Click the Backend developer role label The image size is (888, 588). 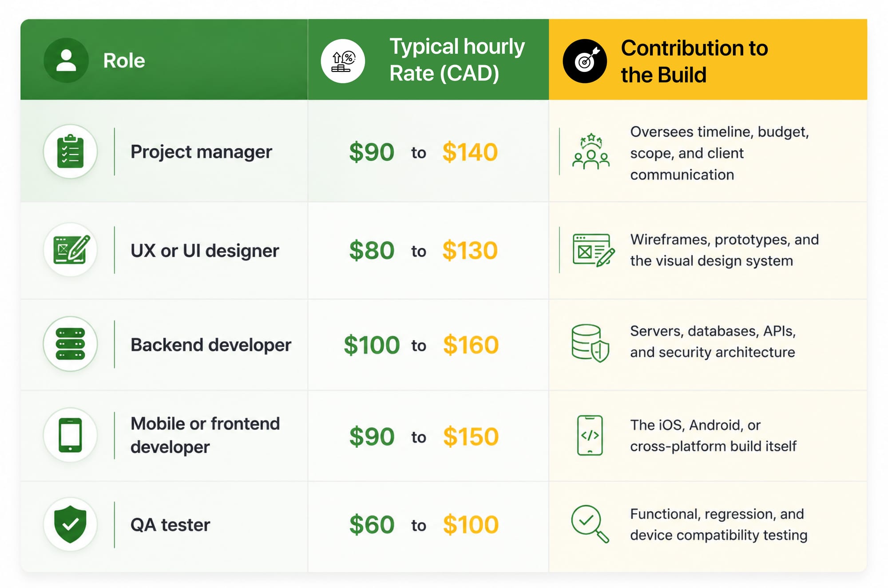[211, 345]
